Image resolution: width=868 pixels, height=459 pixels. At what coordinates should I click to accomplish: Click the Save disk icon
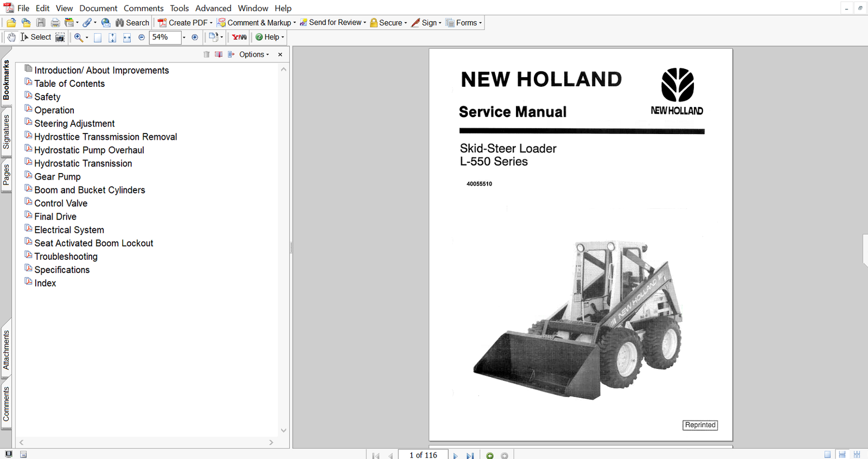(41, 23)
